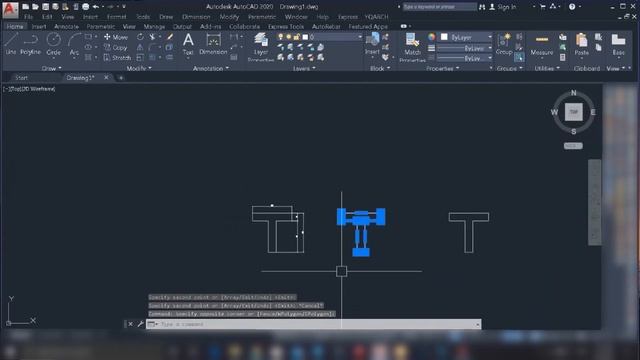Image resolution: width=640 pixels, height=360 pixels.
Task: Click the N compass direction on ViewCube
Action: pos(573,93)
